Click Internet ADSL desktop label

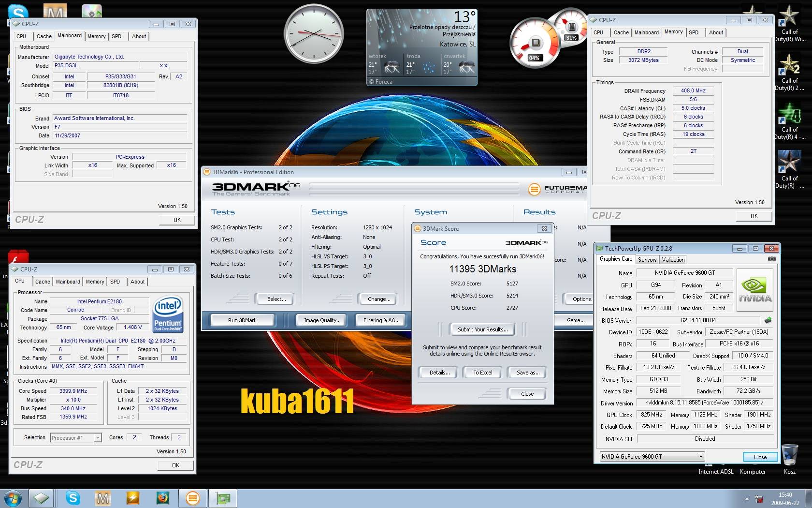716,472
